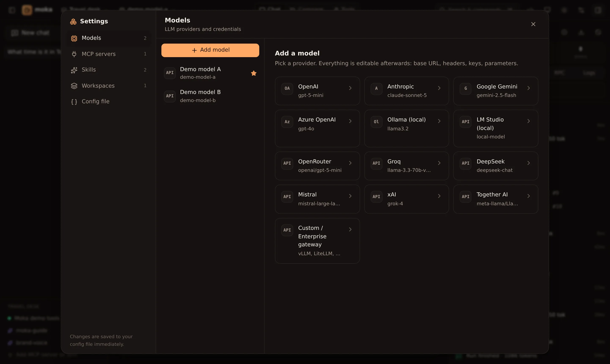Expand the LM Studio (local) chevron
This screenshot has height=364, width=610.
point(528,121)
